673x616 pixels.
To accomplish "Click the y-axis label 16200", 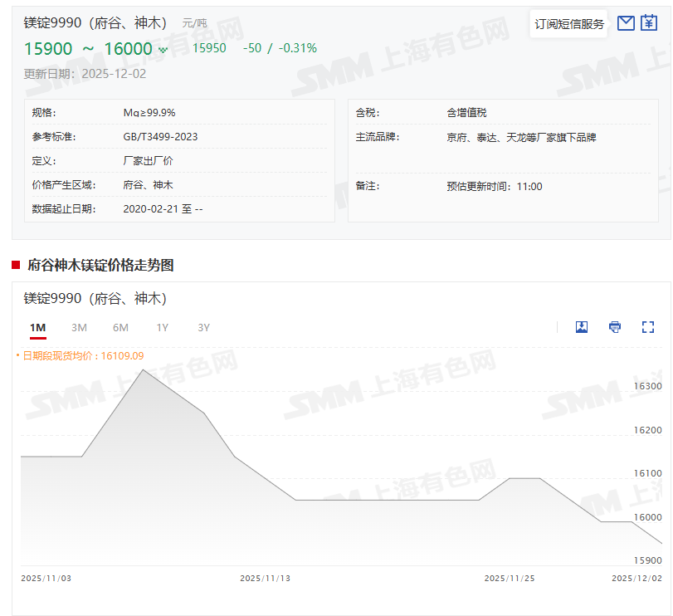I will [648, 430].
